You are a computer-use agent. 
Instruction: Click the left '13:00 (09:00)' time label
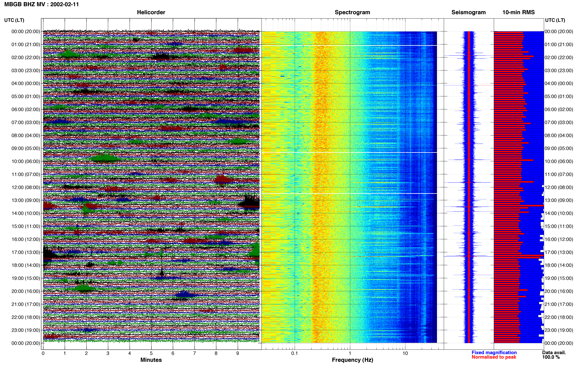tap(26, 200)
